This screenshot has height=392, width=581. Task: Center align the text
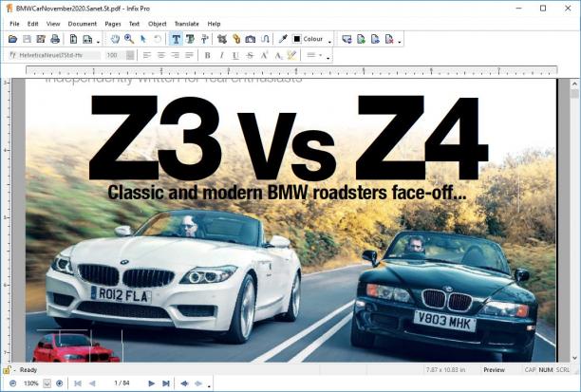[x=161, y=55]
